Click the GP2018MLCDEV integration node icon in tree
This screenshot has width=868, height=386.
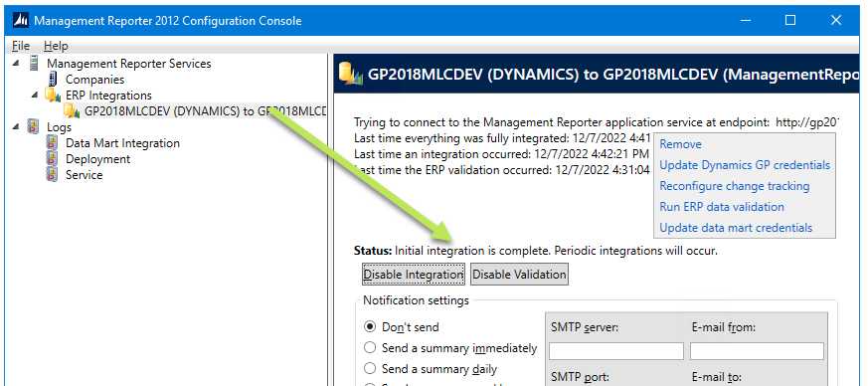[72, 110]
